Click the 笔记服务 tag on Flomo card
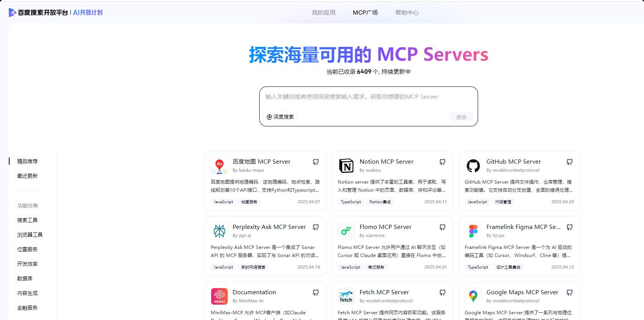The height and width of the screenshot is (320, 644). click(376, 267)
